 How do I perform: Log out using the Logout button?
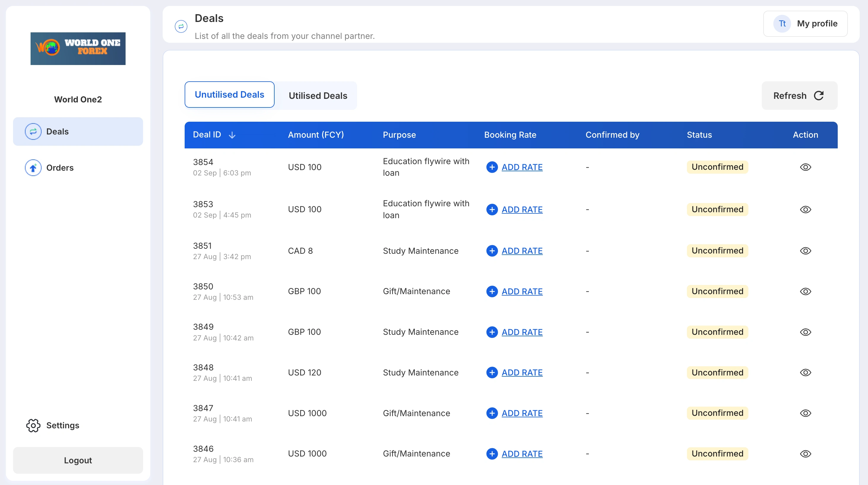78,460
